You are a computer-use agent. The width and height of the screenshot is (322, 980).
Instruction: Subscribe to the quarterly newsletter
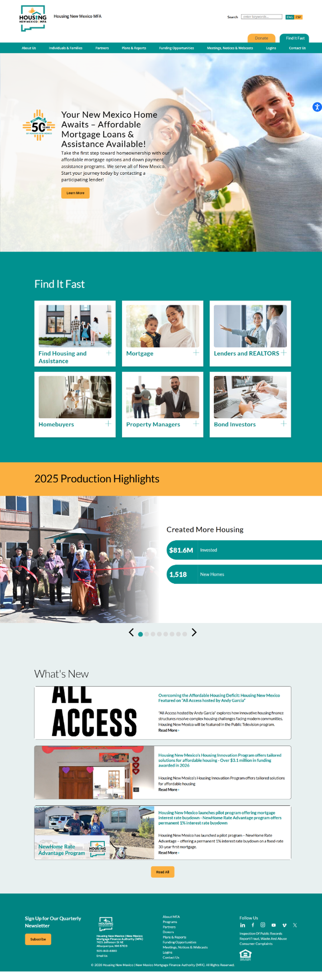(38, 939)
